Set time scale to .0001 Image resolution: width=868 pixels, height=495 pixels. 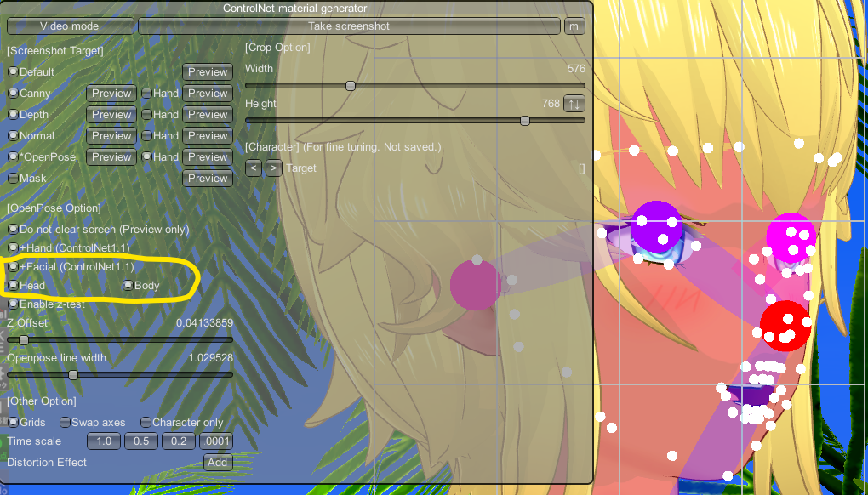click(x=216, y=441)
